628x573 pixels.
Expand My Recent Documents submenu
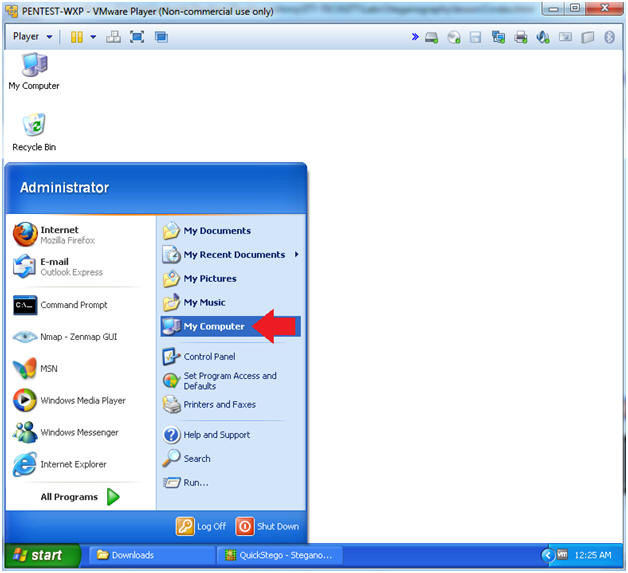point(230,255)
